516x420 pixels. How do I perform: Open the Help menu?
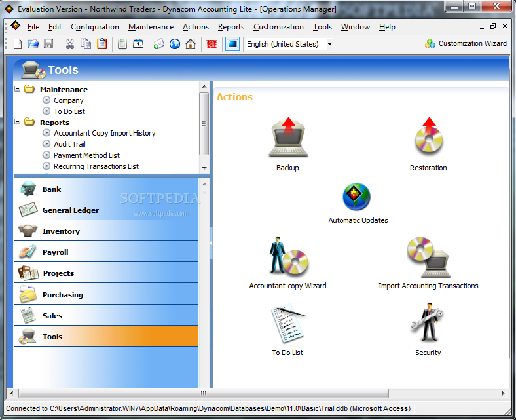(x=387, y=27)
